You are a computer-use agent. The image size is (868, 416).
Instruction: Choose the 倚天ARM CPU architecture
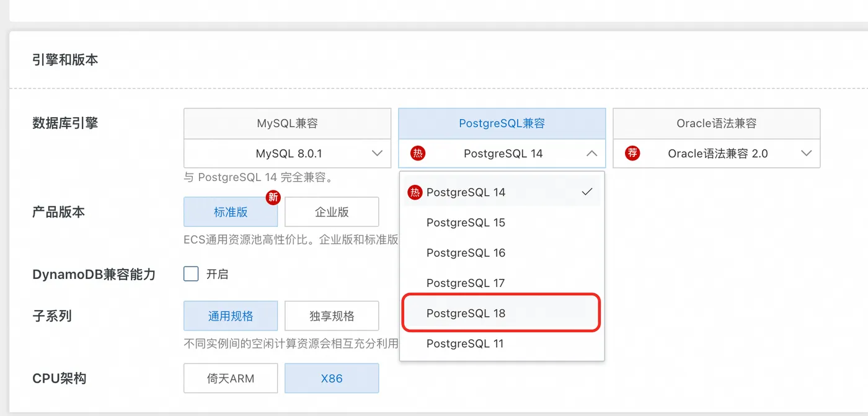[x=231, y=378]
